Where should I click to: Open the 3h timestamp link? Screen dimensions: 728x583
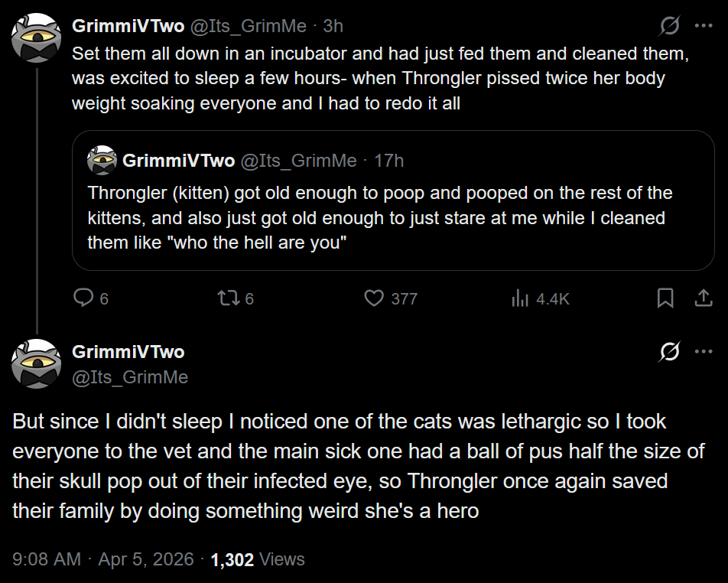point(333,26)
